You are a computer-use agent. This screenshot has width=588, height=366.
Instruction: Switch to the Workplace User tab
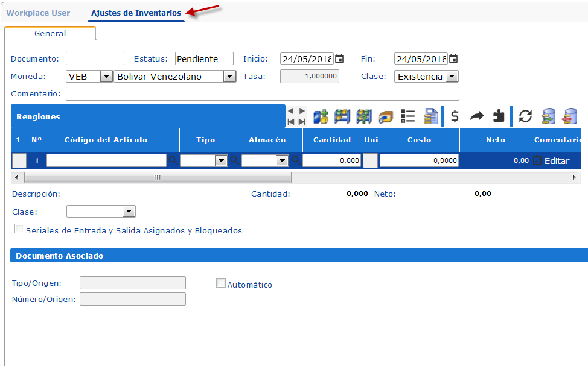point(38,11)
